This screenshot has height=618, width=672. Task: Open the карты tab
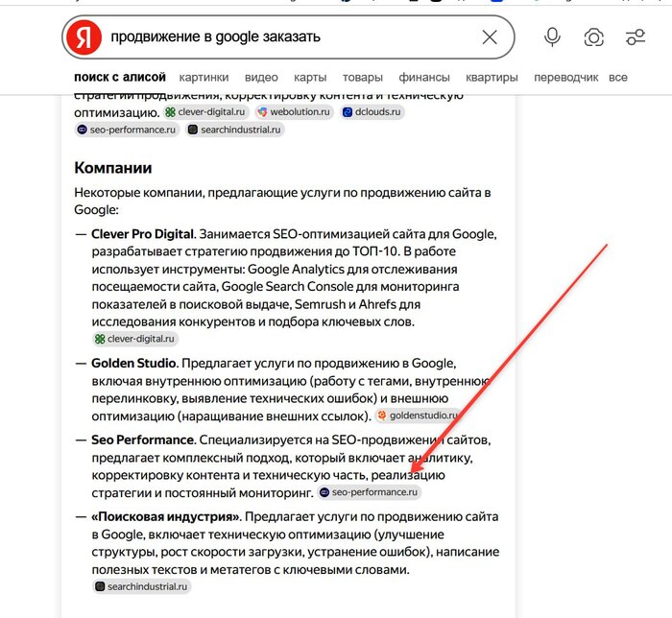point(310,78)
